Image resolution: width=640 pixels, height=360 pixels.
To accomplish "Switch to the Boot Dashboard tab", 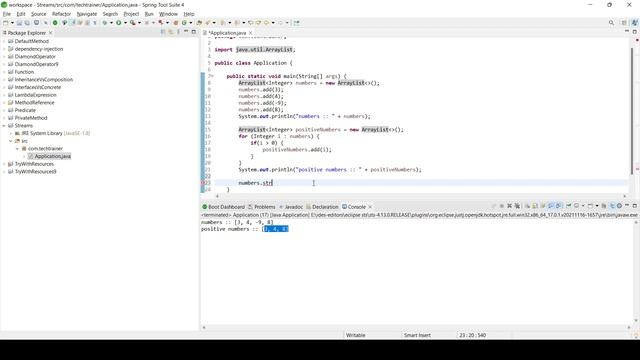I will coord(224,207).
